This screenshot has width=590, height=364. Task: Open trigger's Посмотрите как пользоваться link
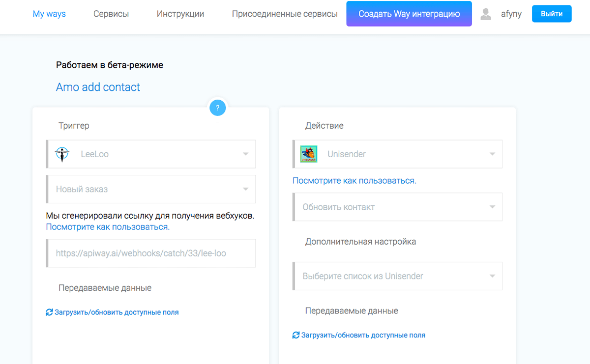(x=108, y=227)
